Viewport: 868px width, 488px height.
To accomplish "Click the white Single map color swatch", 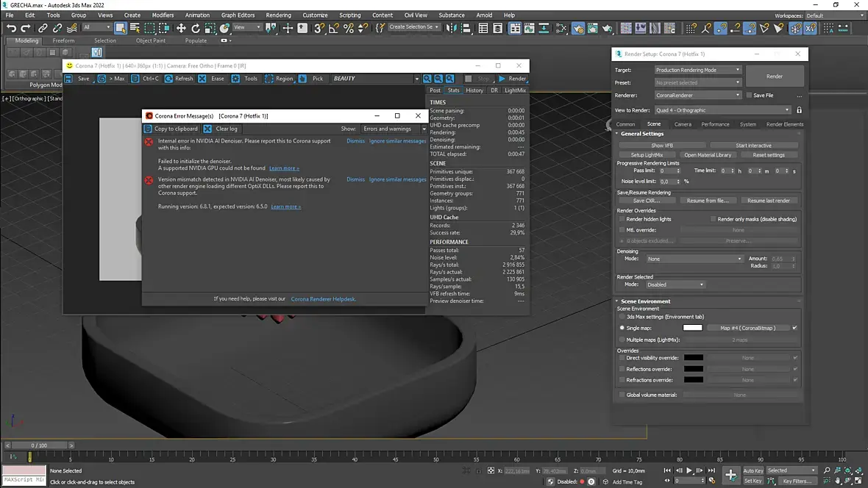I will pos(692,328).
